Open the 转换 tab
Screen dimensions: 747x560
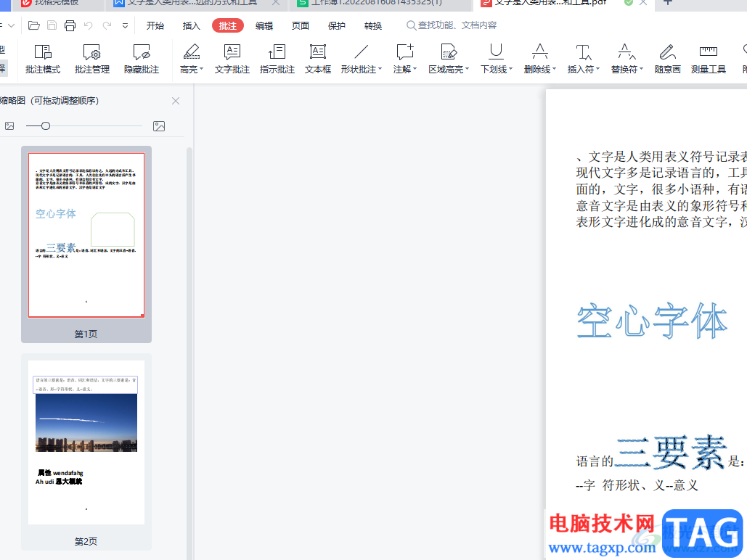pos(373,25)
